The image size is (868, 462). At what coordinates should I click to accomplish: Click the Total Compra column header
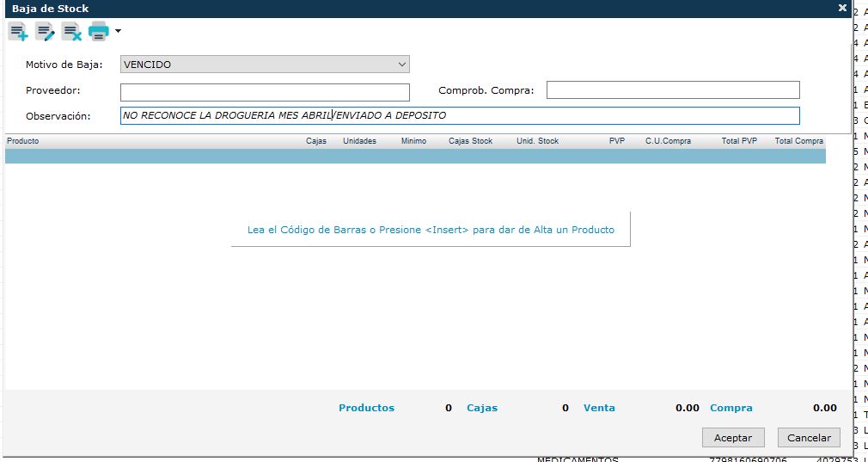coord(798,141)
